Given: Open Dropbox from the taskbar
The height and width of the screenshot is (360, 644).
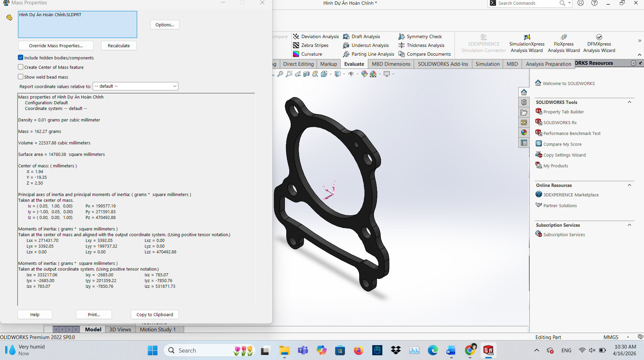Looking at the screenshot, I should 396,351.
